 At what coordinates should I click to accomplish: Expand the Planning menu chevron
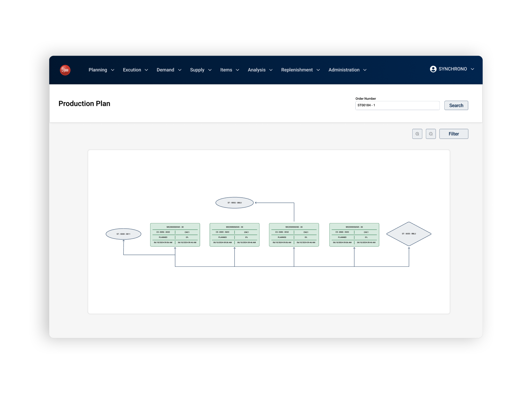113,70
